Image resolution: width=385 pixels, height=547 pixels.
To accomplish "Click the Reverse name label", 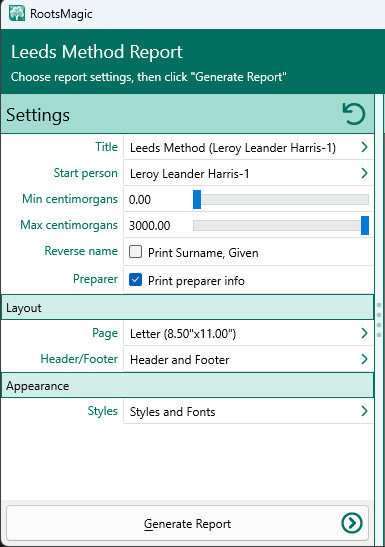I will pyautogui.click(x=81, y=251).
